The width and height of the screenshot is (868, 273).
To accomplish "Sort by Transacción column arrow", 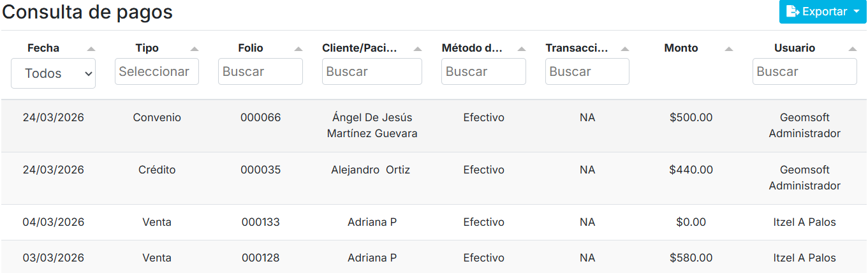I will [625, 48].
